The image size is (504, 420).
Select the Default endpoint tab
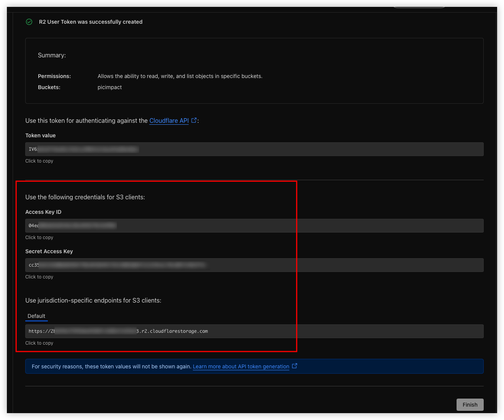(36, 316)
